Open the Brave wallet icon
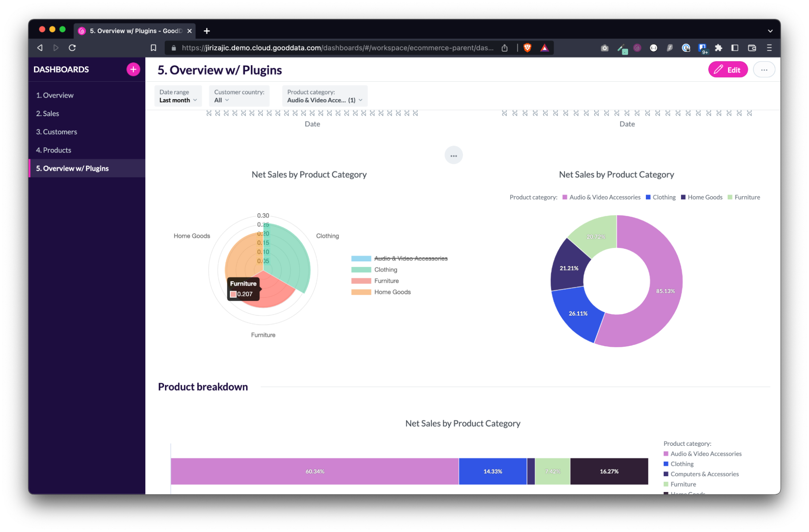This screenshot has height=532, width=809. pos(752,48)
